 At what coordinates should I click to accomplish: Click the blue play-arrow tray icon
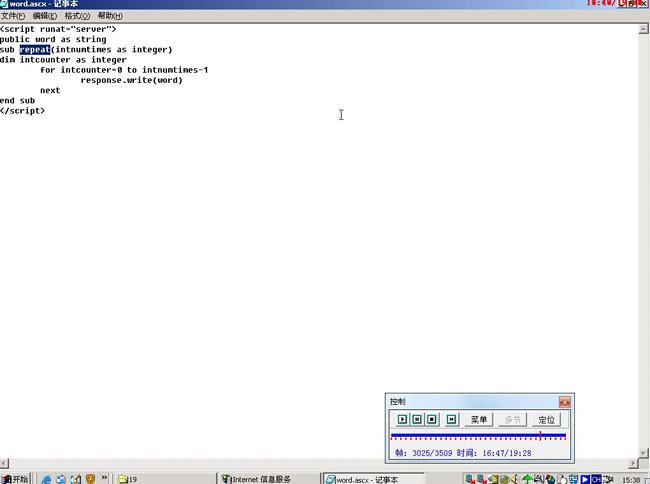click(x=585, y=479)
